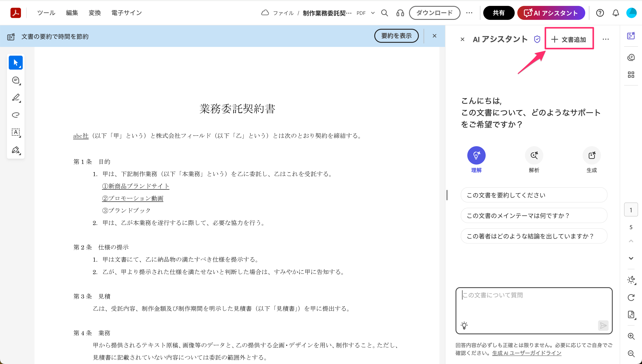Switch to the 生成 mode option

point(592,156)
